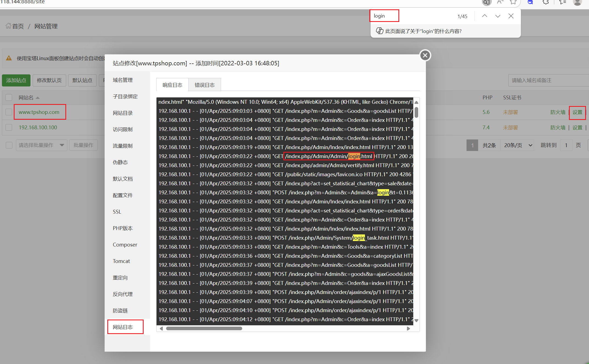Go to next find result
The width and height of the screenshot is (589, 364).
[498, 16]
